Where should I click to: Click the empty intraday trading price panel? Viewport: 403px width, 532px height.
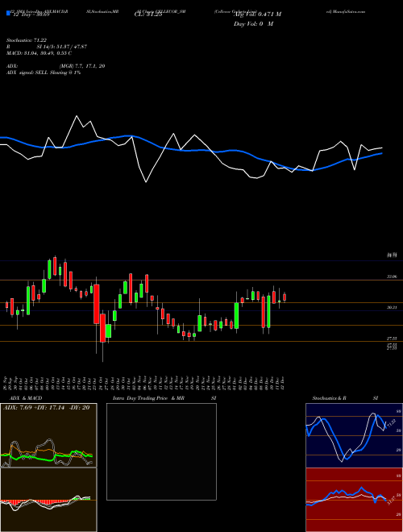pyautogui.click(x=161, y=451)
